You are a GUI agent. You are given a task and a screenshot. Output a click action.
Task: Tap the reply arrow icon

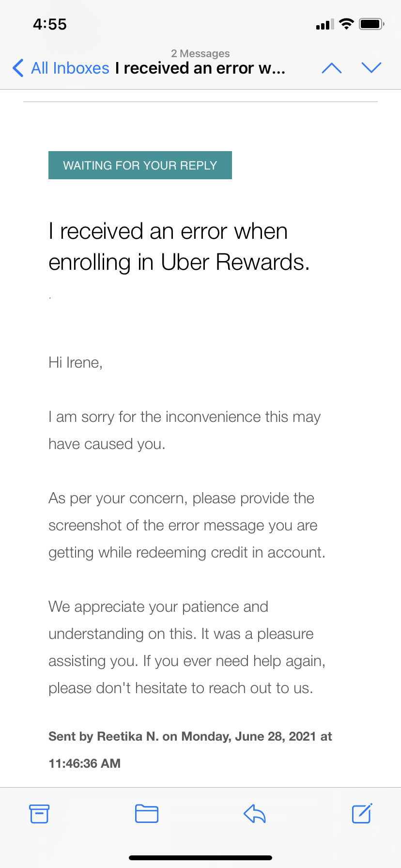(255, 814)
